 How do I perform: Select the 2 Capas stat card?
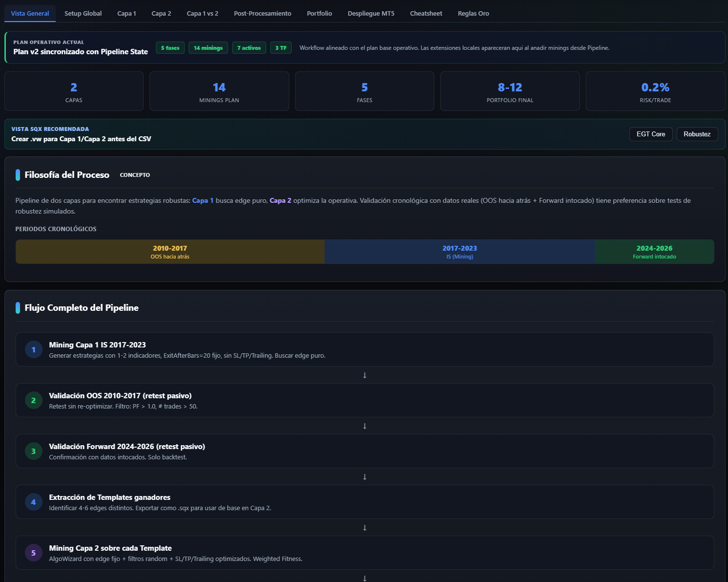pyautogui.click(x=74, y=91)
